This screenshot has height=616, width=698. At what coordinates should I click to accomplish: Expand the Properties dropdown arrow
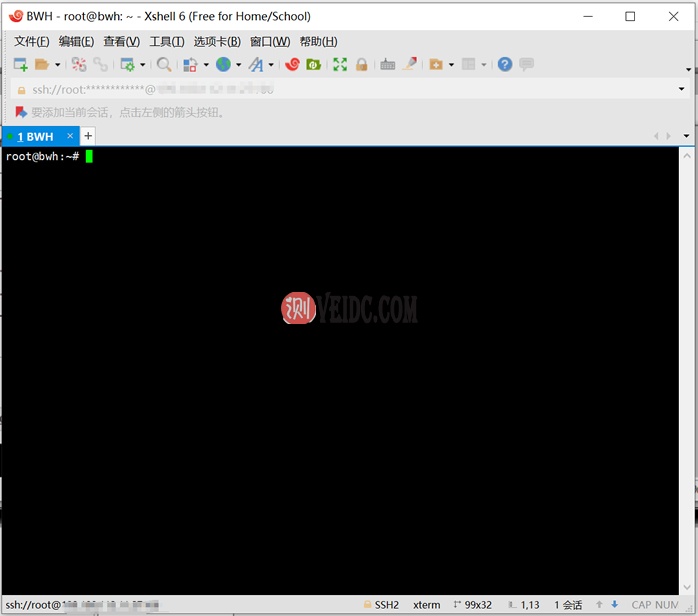[x=142, y=65]
